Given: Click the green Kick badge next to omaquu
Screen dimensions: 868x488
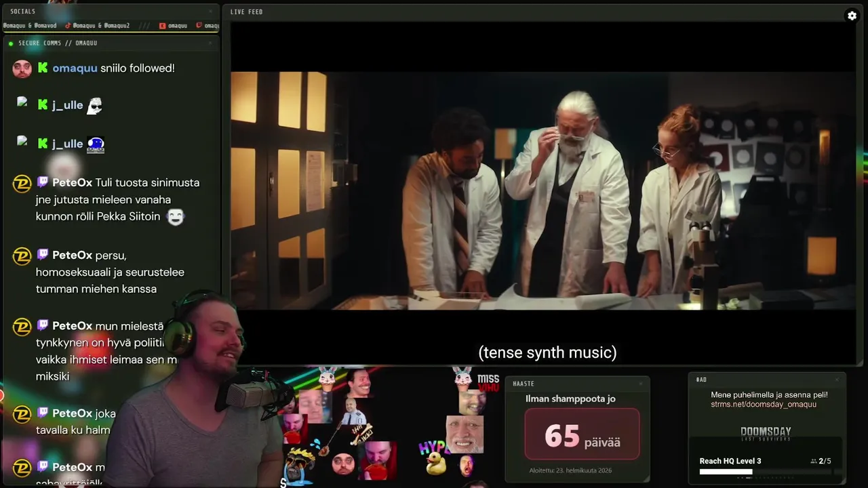Looking at the screenshot, I should pos(43,68).
